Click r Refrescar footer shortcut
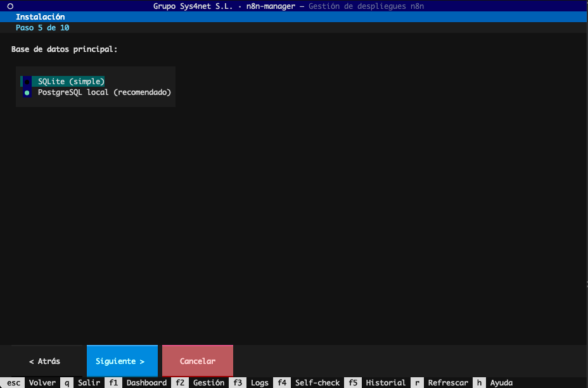 point(440,383)
